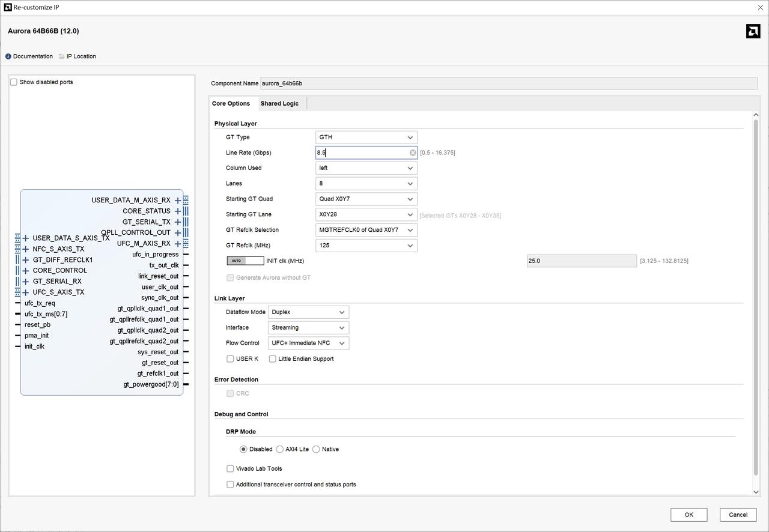Viewport: 769px width, 532px height.
Task: Clear the Line Rate field with X icon
Action: click(413, 153)
